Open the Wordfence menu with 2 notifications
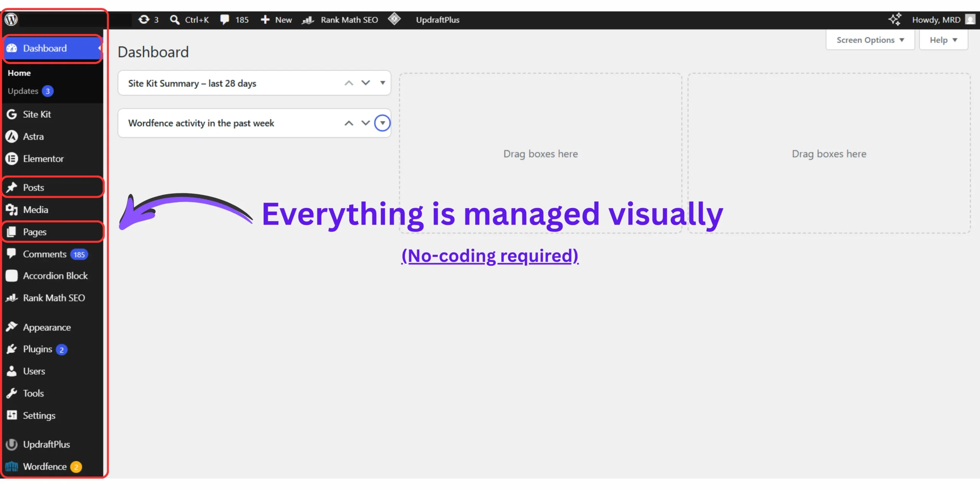This screenshot has height=490, width=980. [x=53, y=466]
